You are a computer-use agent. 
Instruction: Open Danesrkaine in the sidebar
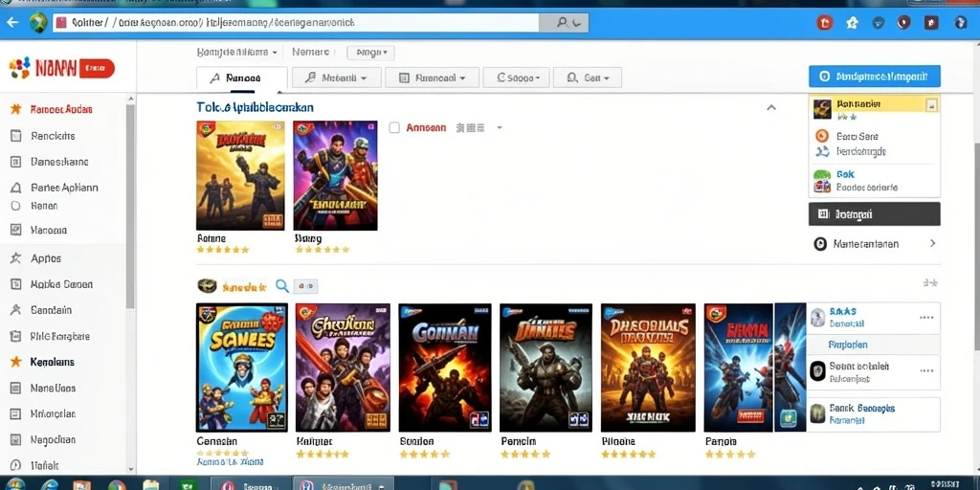[59, 162]
